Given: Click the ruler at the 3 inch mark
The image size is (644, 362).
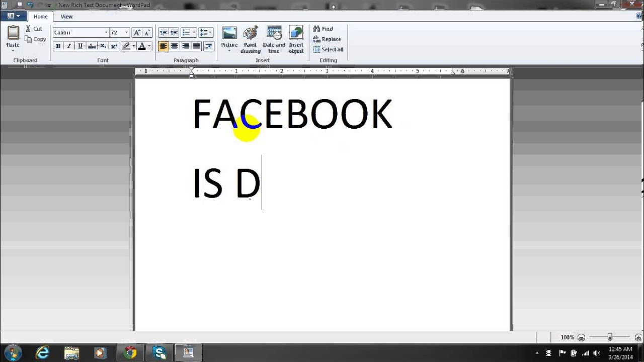Looking at the screenshot, I should [x=327, y=71].
